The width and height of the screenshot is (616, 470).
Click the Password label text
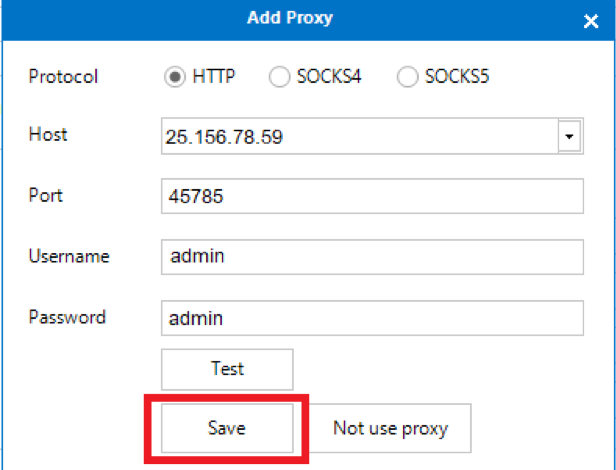tap(67, 317)
